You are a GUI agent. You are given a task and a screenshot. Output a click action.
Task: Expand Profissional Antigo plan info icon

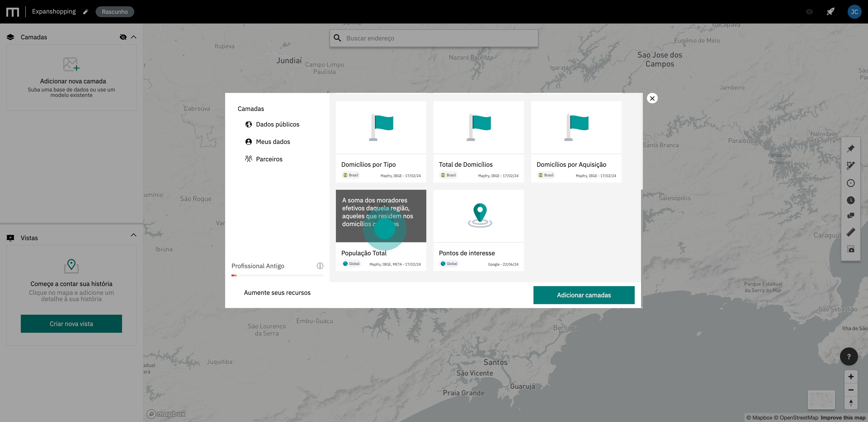coord(320,266)
